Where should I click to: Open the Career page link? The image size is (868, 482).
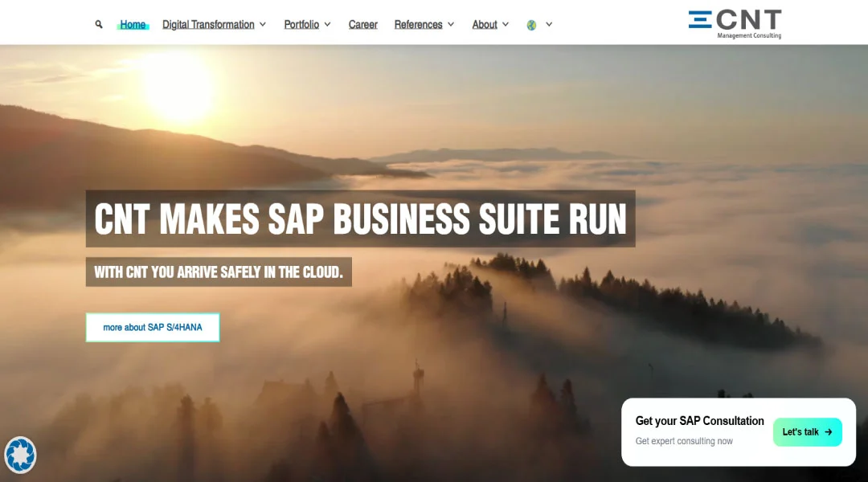tap(363, 24)
